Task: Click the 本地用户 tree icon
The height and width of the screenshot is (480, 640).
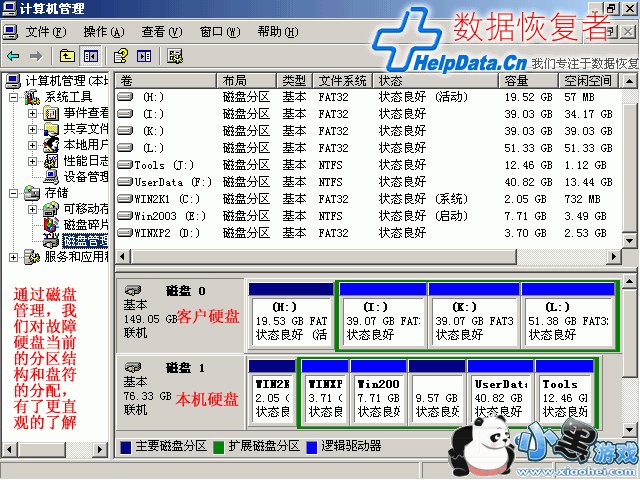Action: coord(51,145)
